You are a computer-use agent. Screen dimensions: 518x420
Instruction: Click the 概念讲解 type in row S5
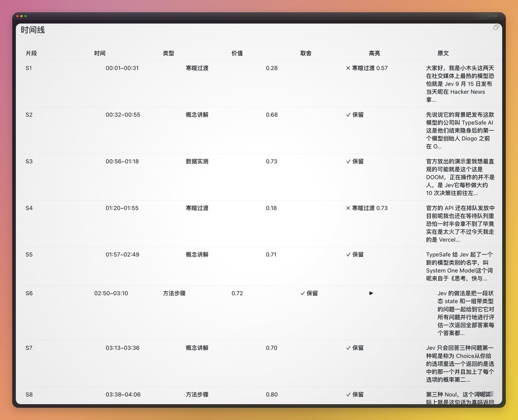point(197,255)
